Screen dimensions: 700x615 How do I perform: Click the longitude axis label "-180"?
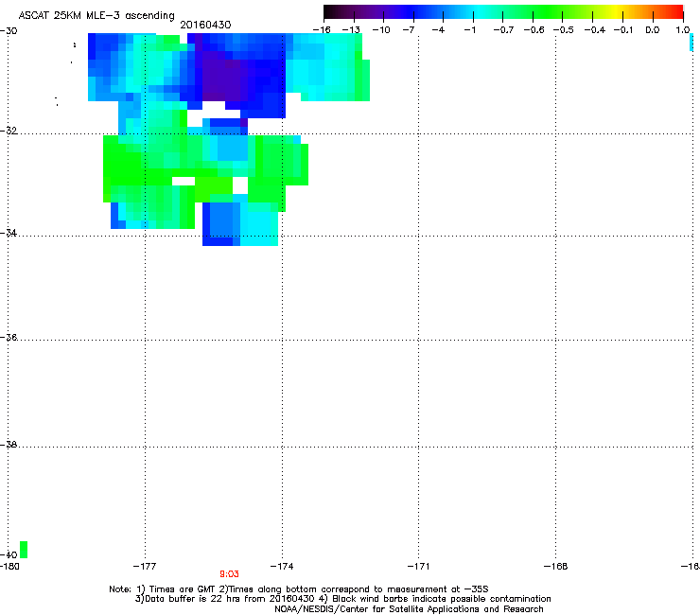9,567
